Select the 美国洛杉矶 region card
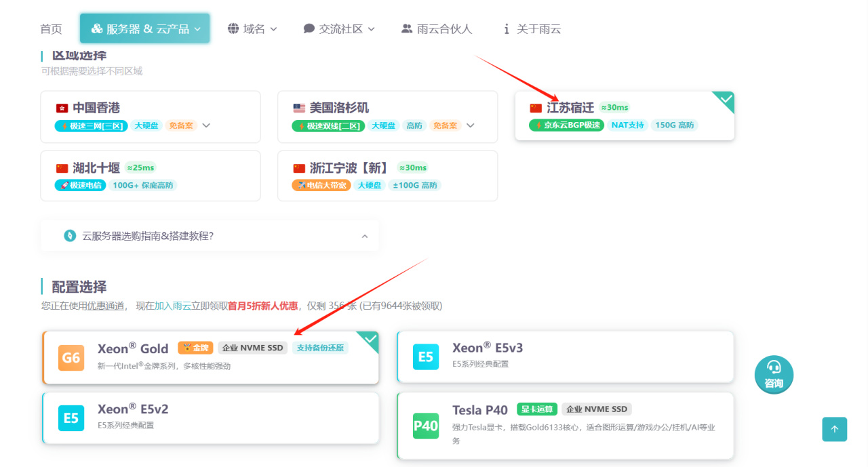The height and width of the screenshot is (467, 868). click(x=387, y=117)
